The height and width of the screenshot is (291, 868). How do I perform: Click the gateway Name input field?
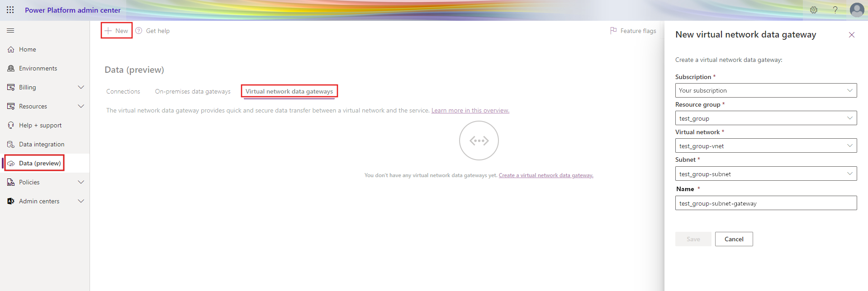click(x=765, y=203)
